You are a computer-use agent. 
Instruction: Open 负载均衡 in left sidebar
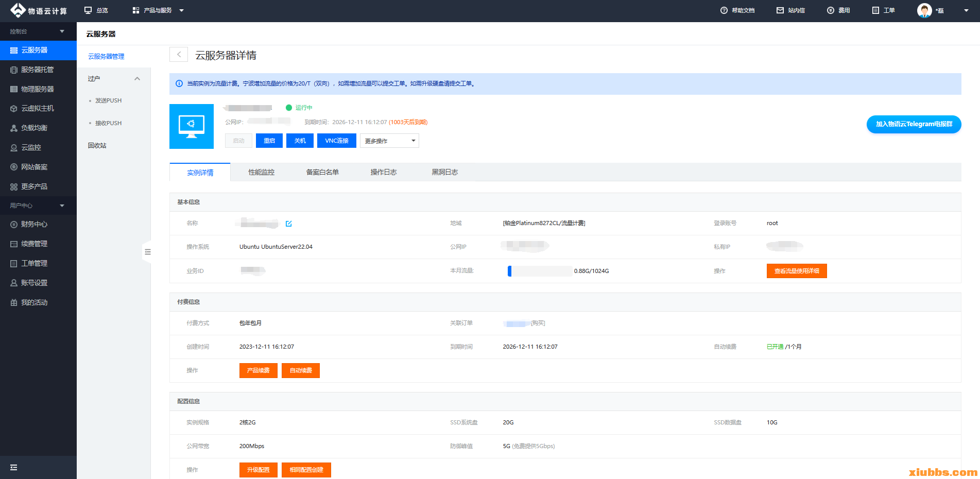point(34,128)
